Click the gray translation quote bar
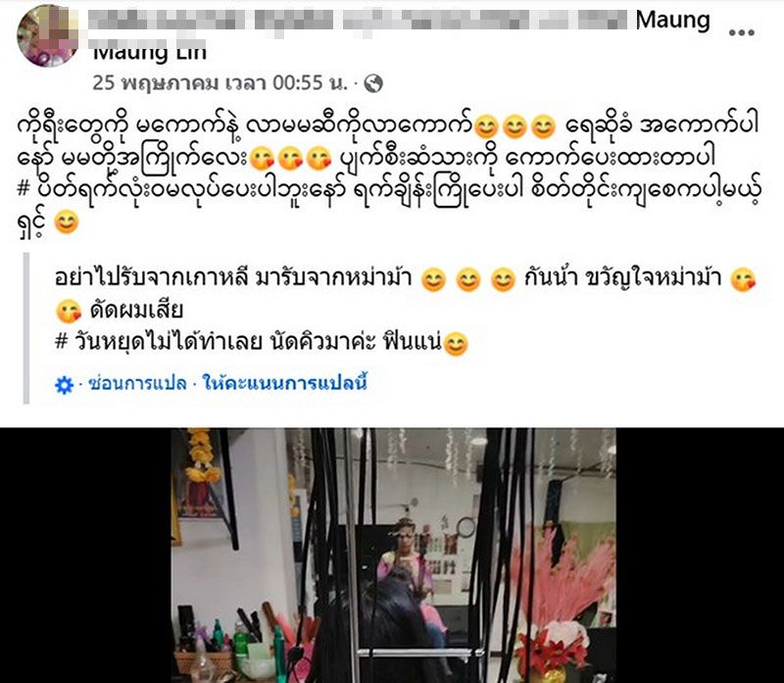This screenshot has height=683, width=784. [26, 328]
